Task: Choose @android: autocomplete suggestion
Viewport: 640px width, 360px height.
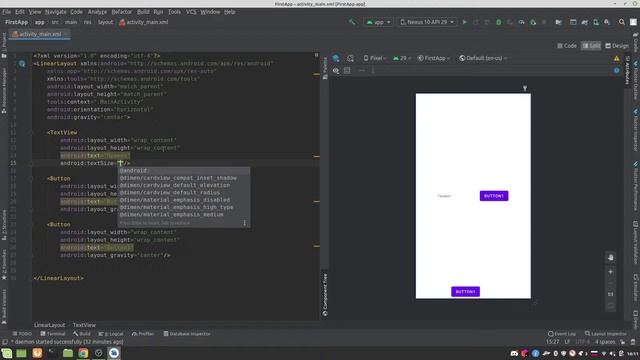Action: (184, 171)
